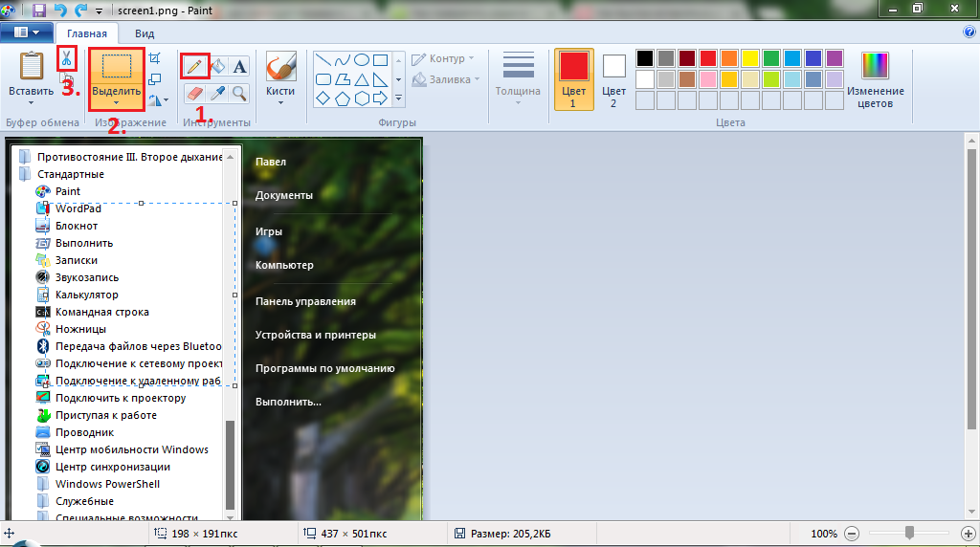Screen dimensions: 980x547
Task: Expand the Кисти brushes dropdown
Action: coord(280,102)
